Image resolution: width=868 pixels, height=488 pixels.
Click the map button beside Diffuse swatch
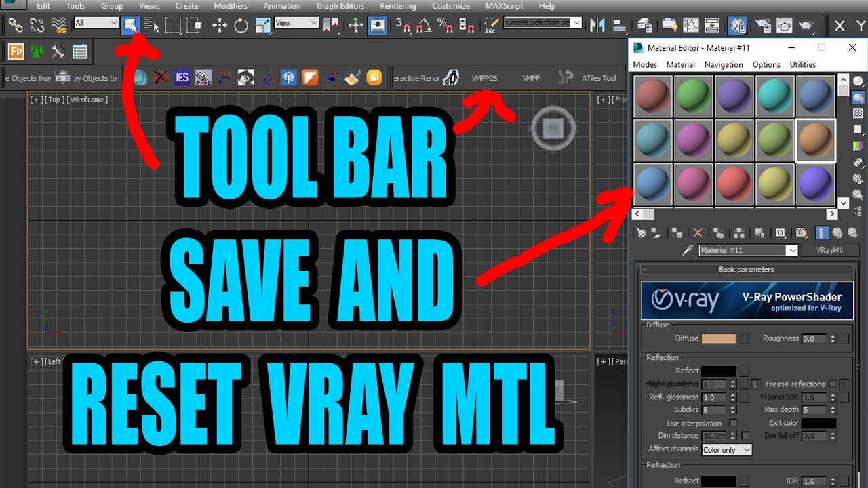tap(745, 338)
